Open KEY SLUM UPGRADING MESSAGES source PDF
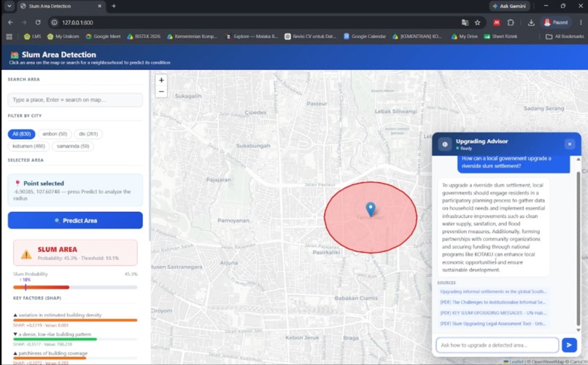 (493, 313)
